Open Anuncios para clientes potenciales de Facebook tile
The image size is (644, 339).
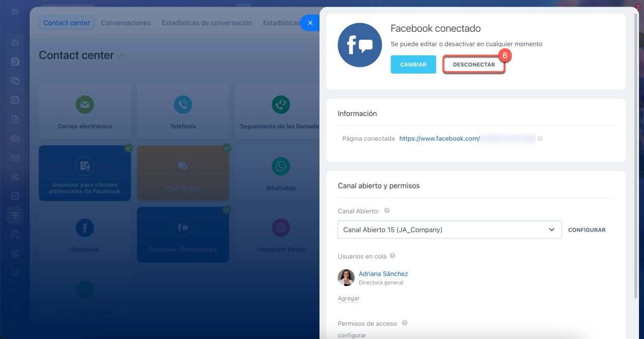85,173
